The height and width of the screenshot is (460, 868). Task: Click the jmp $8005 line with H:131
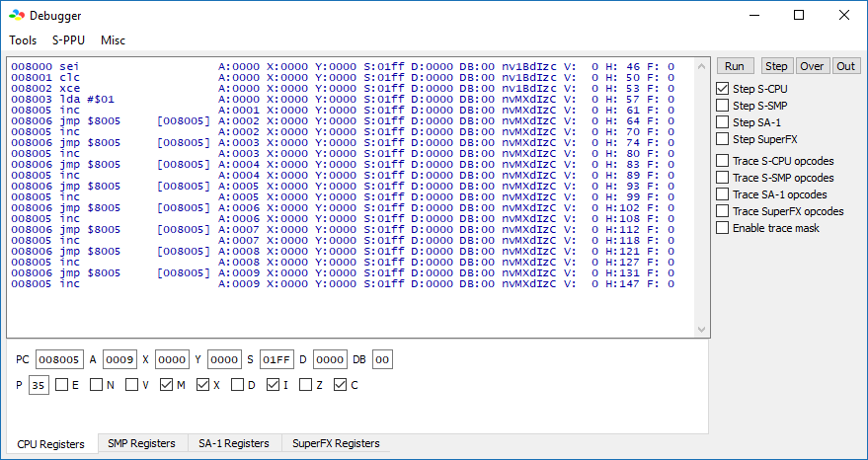(x=343, y=272)
